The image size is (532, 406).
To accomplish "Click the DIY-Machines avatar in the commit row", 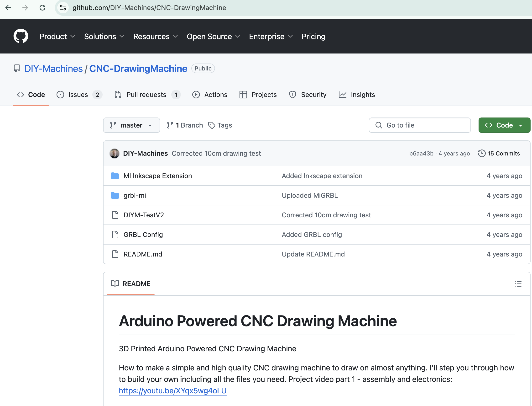I will pos(115,154).
